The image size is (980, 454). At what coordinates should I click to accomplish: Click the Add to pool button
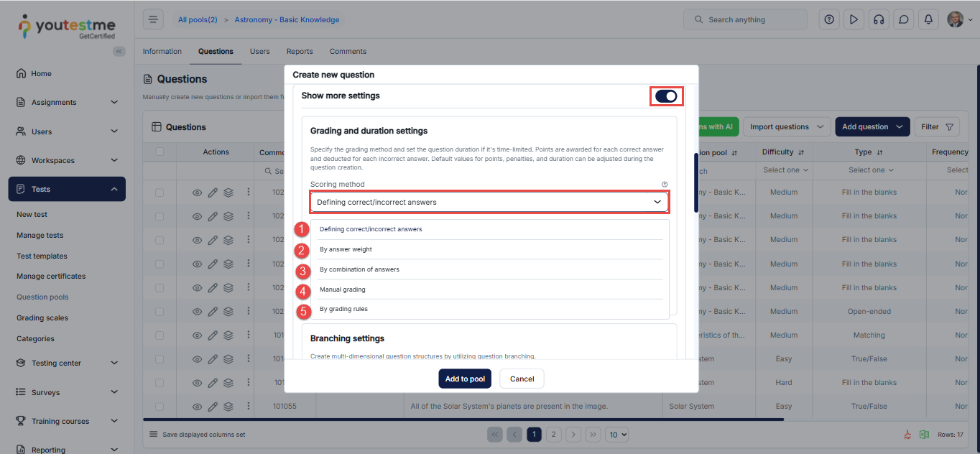click(x=465, y=379)
